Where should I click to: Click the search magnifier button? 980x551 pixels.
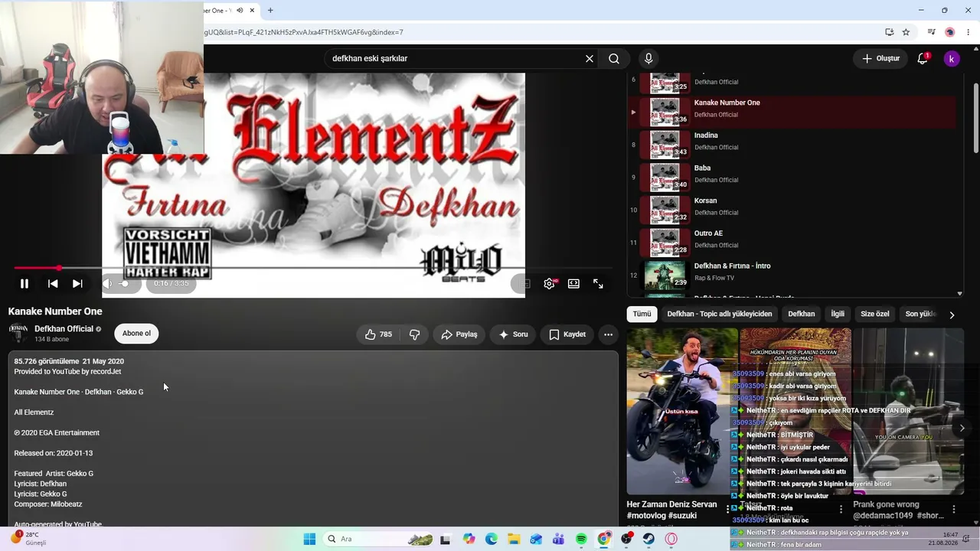(614, 59)
